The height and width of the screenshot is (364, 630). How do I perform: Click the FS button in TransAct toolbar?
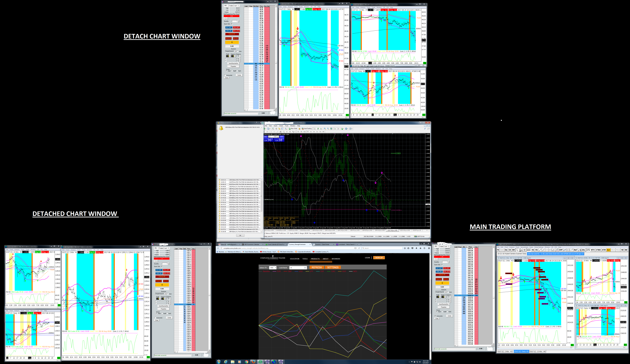(498, 250)
